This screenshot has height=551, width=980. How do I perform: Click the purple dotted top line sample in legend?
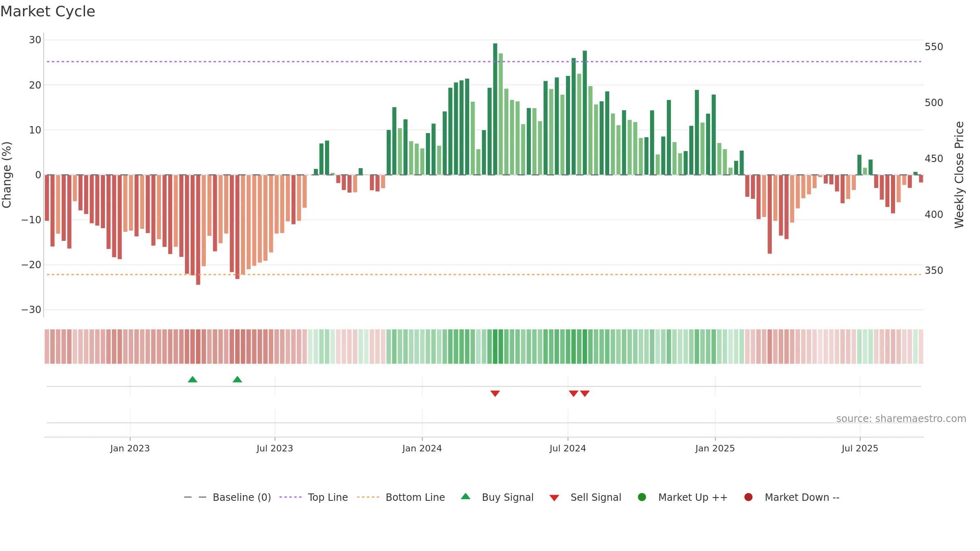coord(290,497)
